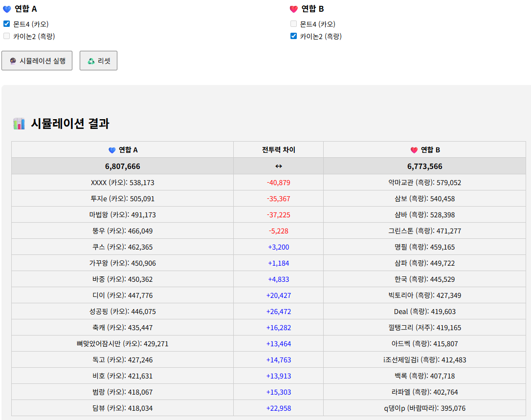The image size is (531, 420).
Task: Select 연합 A total score 6,807,666
Action: click(122, 166)
